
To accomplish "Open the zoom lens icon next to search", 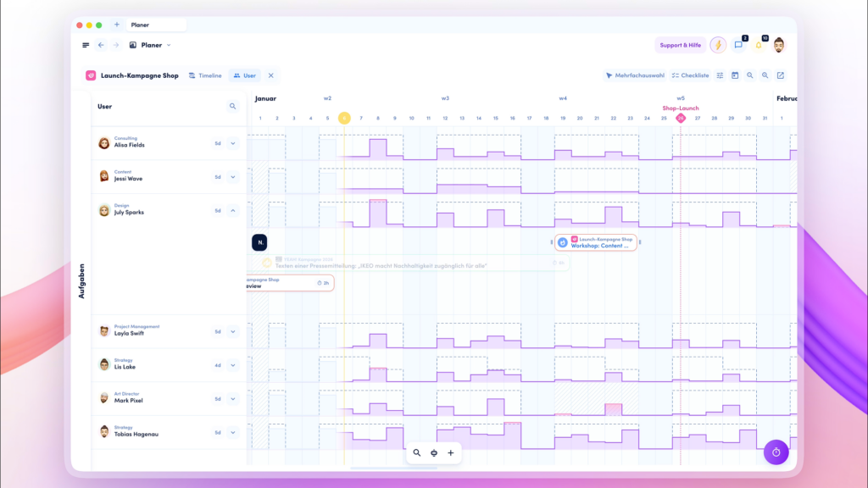I will click(x=765, y=75).
